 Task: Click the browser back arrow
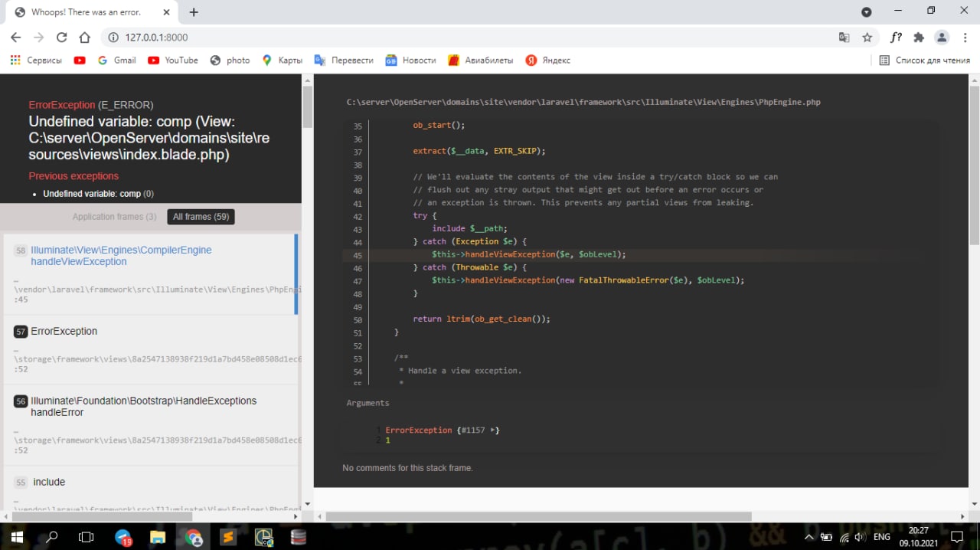[16, 38]
